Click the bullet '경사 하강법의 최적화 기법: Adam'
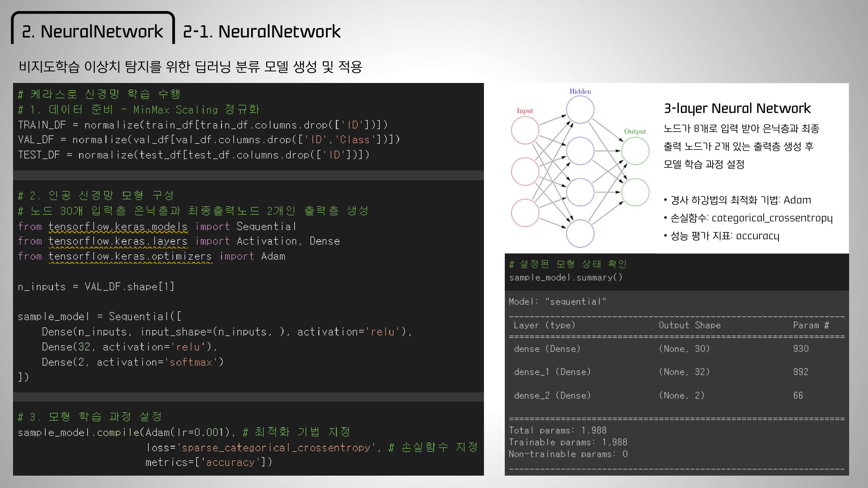The width and height of the screenshot is (868, 488). point(737,200)
